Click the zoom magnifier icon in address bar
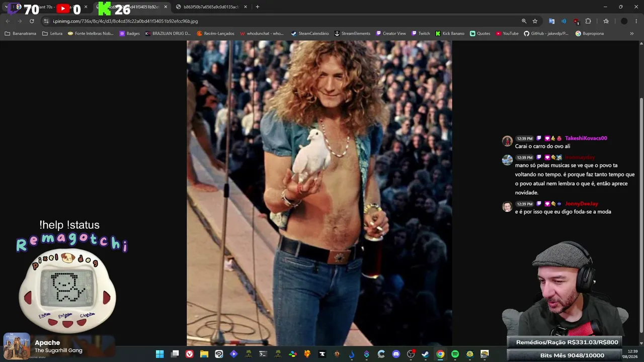 point(524,21)
